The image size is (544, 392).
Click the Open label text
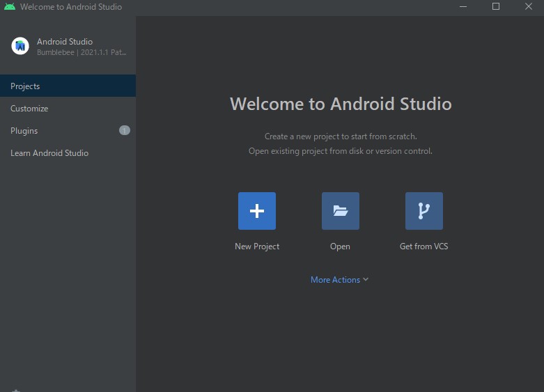(x=340, y=246)
